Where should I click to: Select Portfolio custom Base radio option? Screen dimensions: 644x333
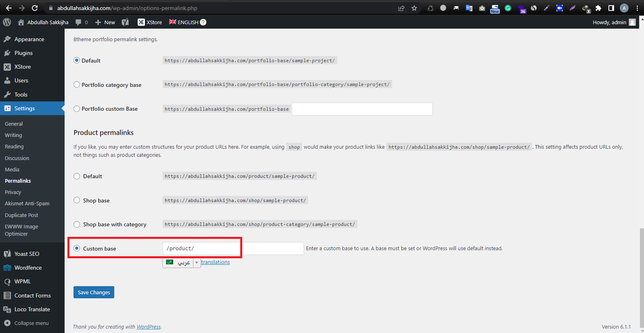(x=77, y=109)
